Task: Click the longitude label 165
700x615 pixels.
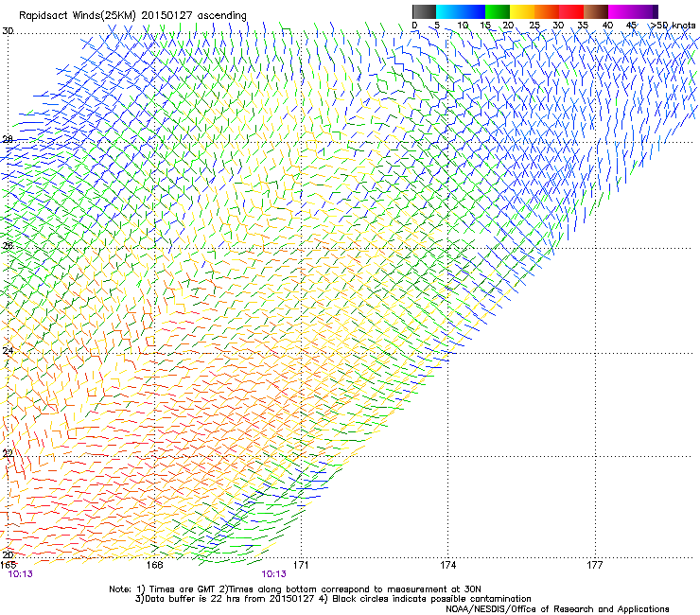Action: click(9, 565)
